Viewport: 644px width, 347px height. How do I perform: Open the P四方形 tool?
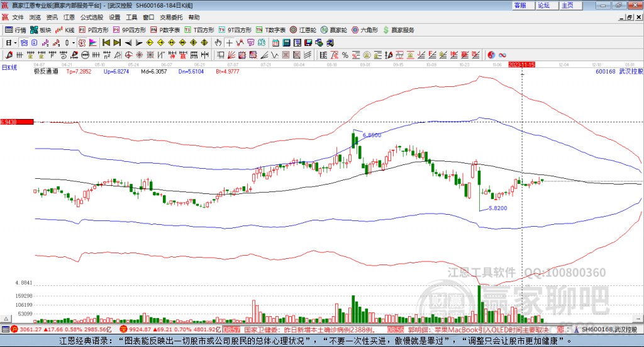94,30
